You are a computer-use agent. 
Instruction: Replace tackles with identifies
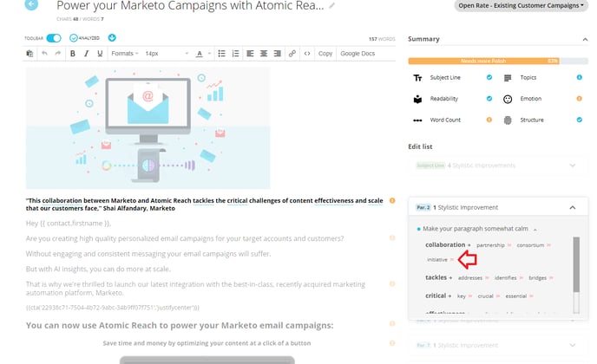pyautogui.click(x=506, y=278)
